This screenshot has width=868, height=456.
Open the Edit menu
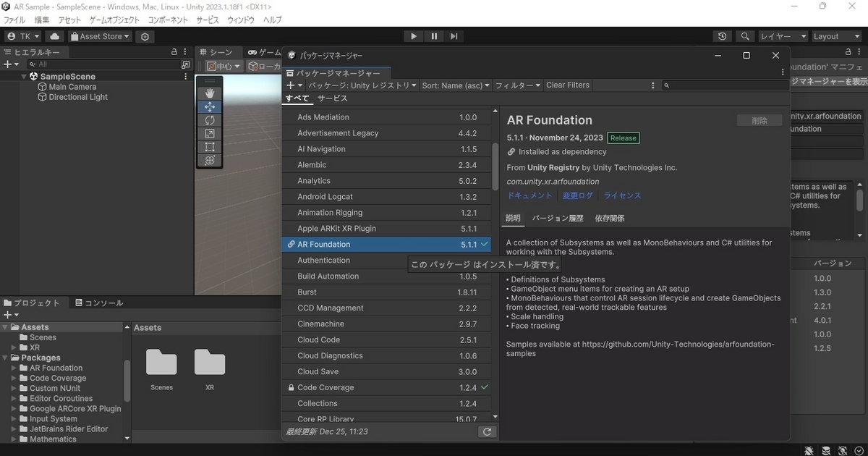pos(42,20)
